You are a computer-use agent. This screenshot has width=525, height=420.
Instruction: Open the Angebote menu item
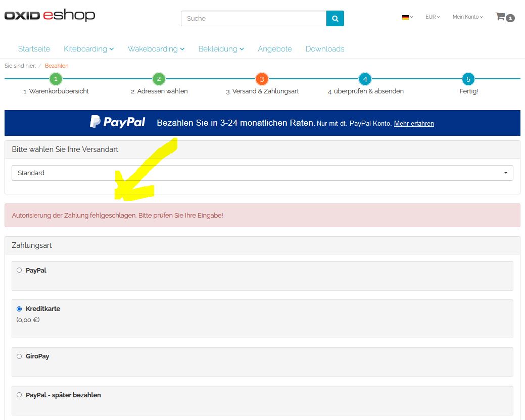pos(274,49)
